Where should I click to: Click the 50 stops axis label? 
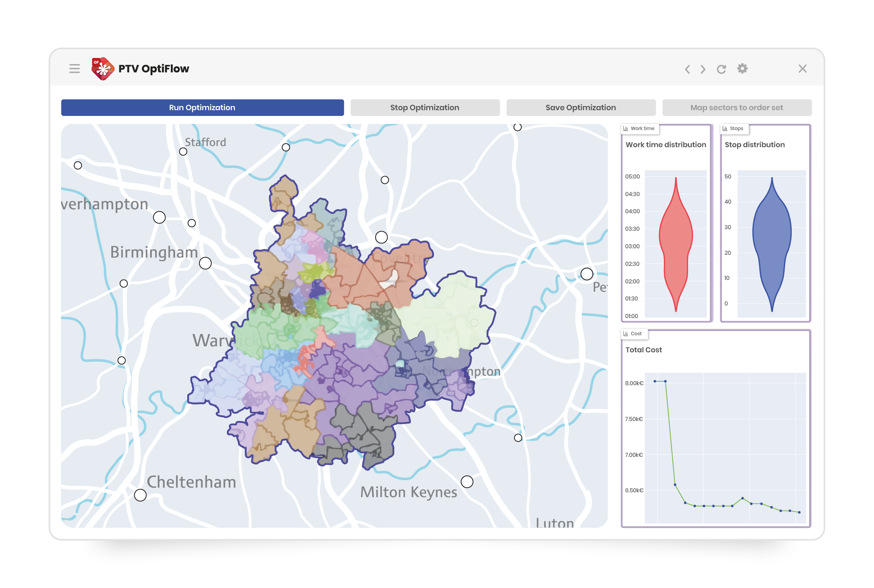click(x=728, y=177)
